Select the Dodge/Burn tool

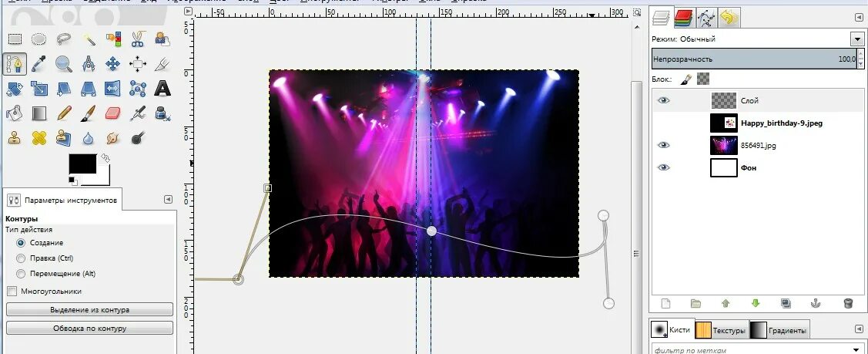coord(138,137)
